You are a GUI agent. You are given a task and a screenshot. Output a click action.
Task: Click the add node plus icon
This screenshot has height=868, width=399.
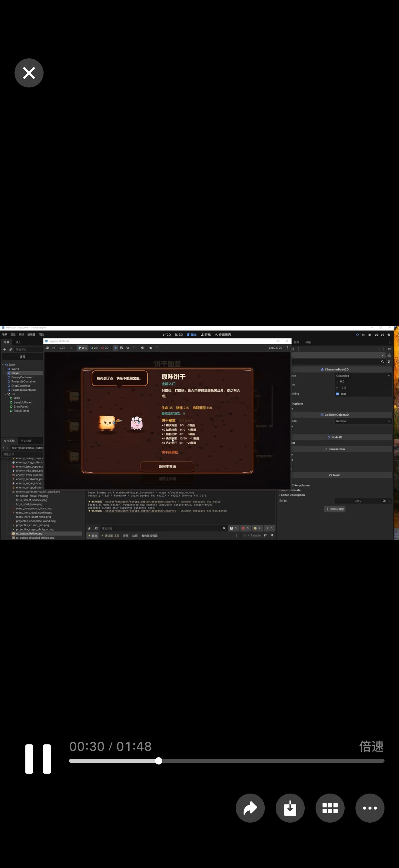(5, 350)
